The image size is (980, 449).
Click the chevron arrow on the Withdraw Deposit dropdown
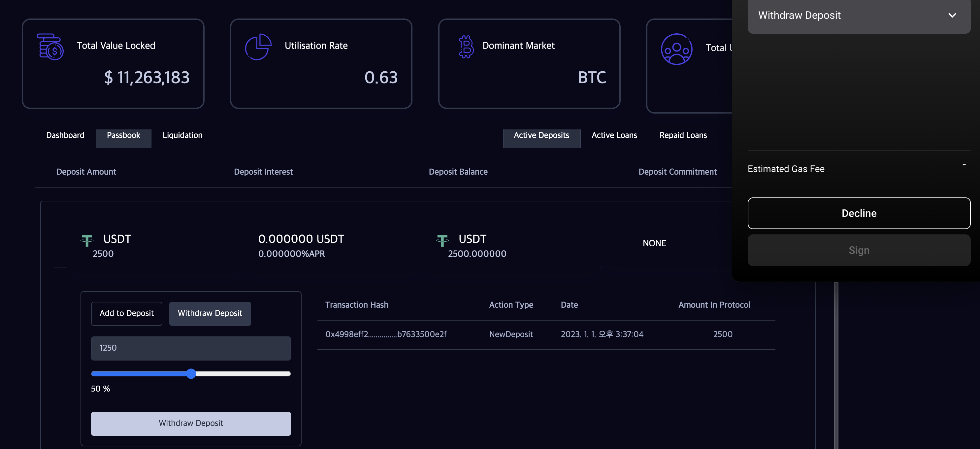[952, 16]
